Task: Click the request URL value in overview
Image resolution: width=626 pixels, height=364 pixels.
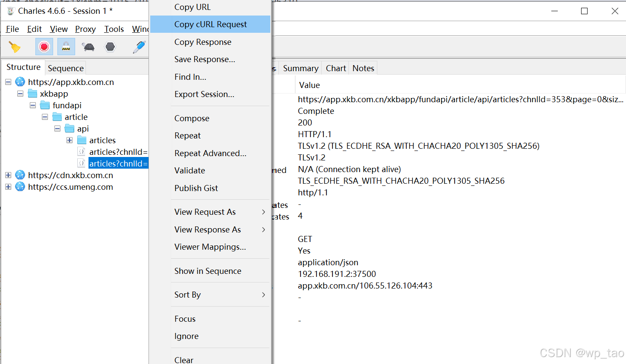Action: point(460,99)
